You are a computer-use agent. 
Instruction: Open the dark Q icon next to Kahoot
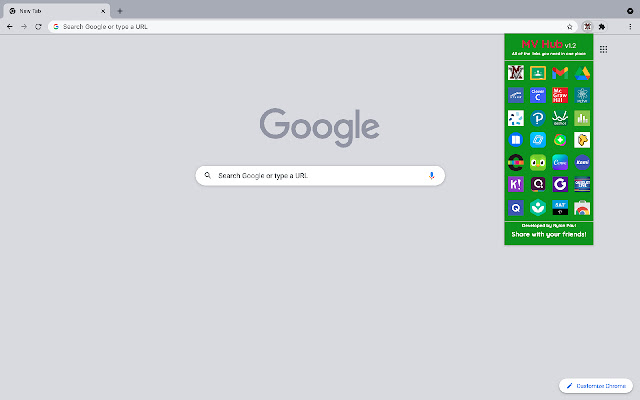coord(538,184)
